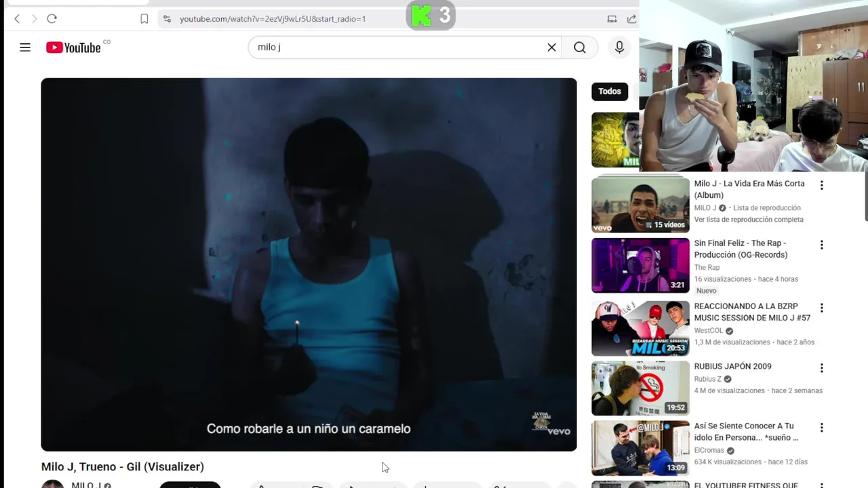Open more options for Sin Final Feliz video

click(x=821, y=245)
